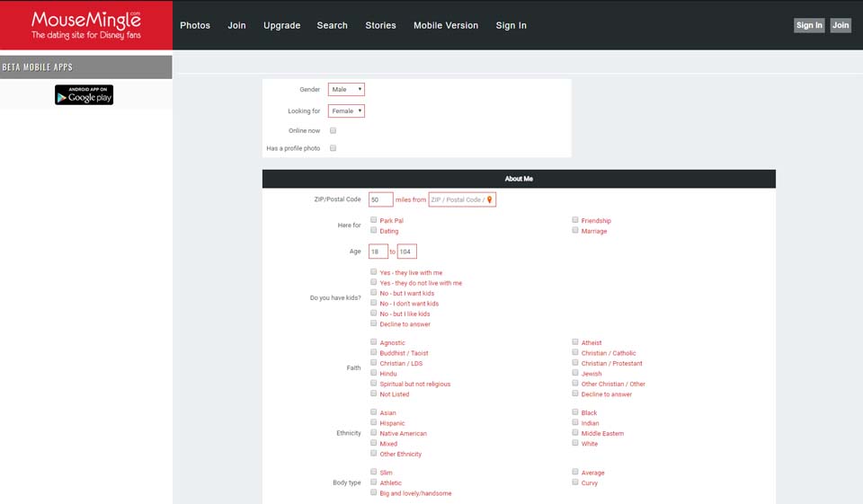This screenshot has height=504, width=863.
Task: Click the gray Sign In button
Action: tap(809, 25)
